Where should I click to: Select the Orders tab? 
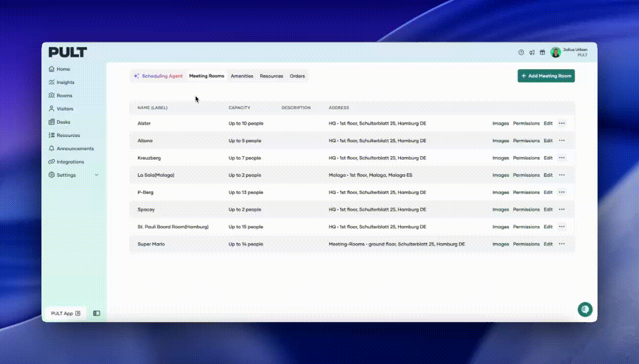tap(297, 76)
